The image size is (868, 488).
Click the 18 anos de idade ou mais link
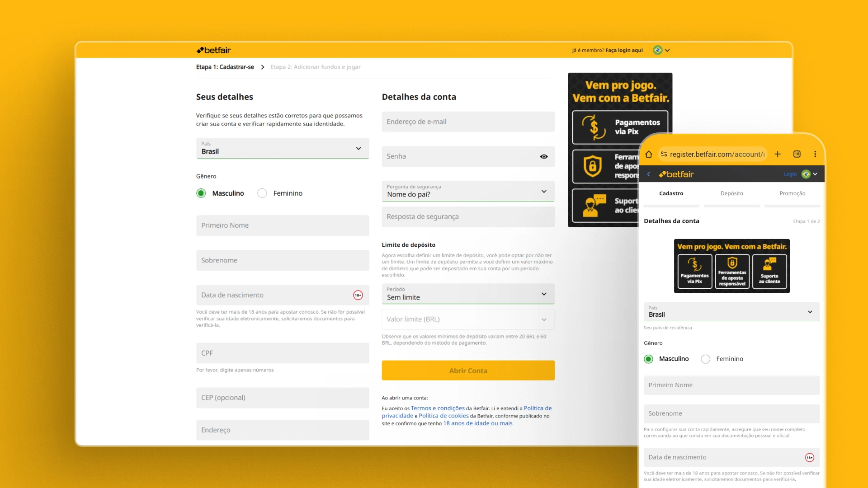[x=478, y=423]
